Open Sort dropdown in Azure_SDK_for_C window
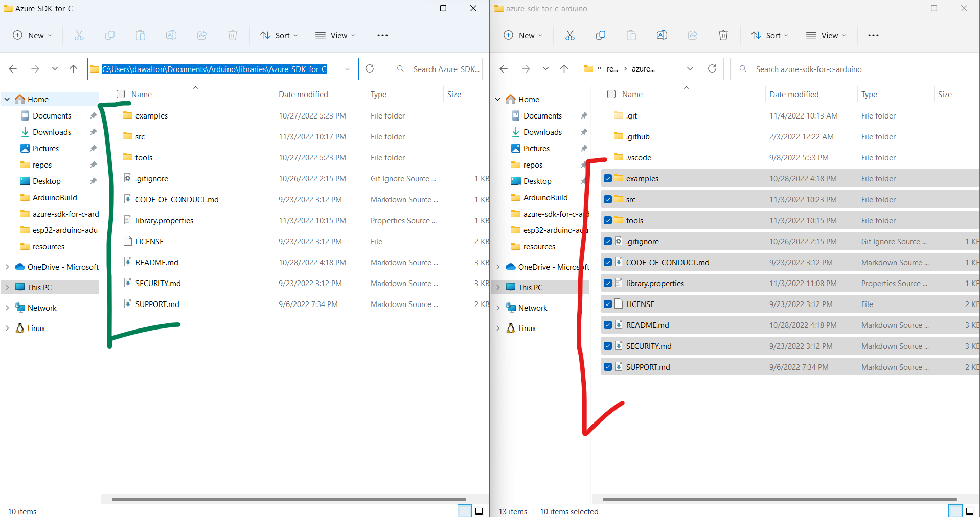The height and width of the screenshot is (517, 980). (279, 35)
